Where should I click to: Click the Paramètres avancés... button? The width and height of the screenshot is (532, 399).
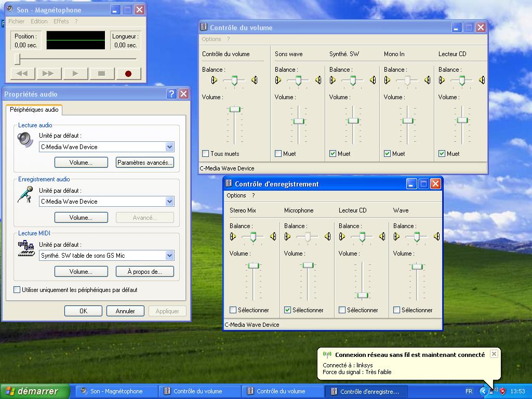coord(144,163)
